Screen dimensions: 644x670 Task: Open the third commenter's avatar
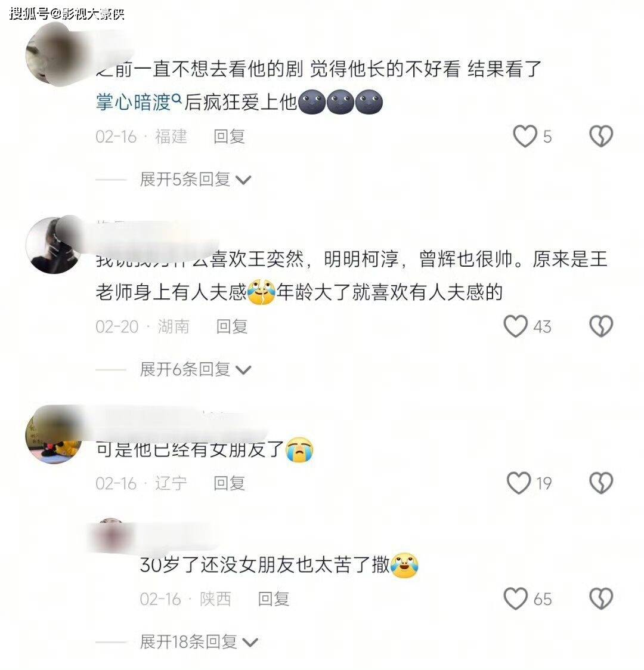point(54,435)
